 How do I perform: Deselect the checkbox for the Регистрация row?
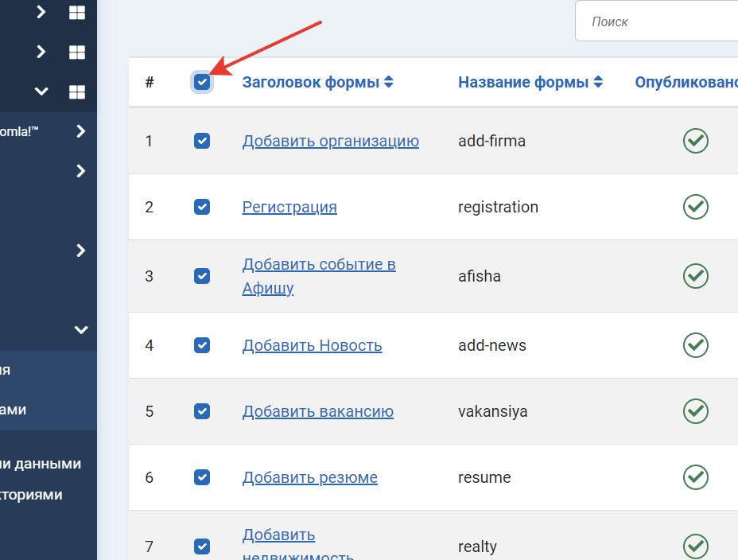click(x=202, y=207)
